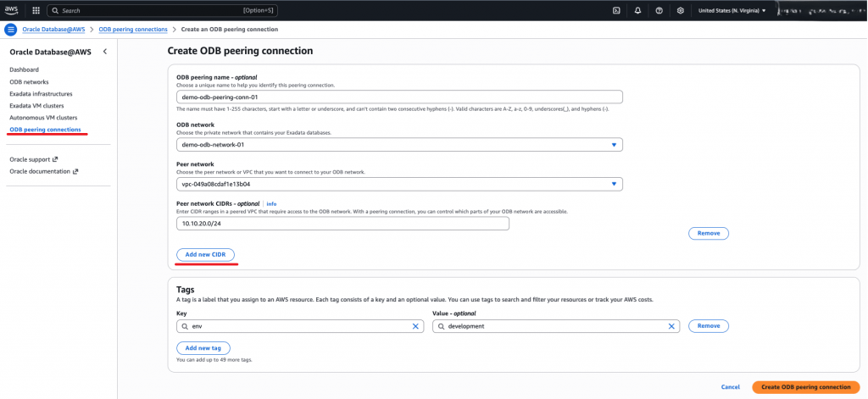Clear the env tag key field
Image resolution: width=868 pixels, height=399 pixels.
[x=415, y=326]
